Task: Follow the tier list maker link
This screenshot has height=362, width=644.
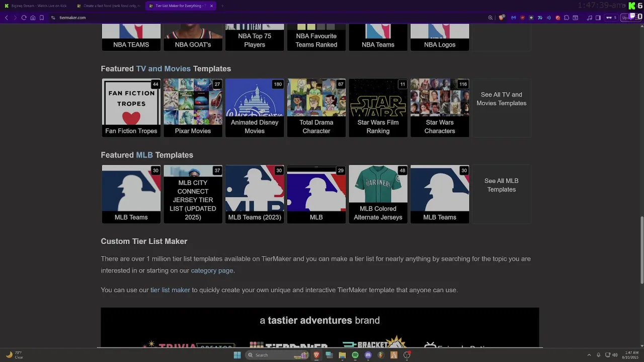Action: pyautogui.click(x=170, y=290)
